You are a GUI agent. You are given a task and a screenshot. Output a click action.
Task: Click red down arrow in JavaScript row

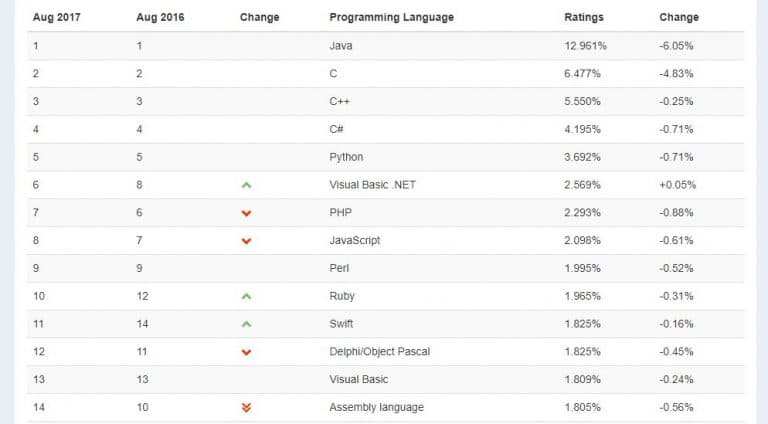point(246,241)
